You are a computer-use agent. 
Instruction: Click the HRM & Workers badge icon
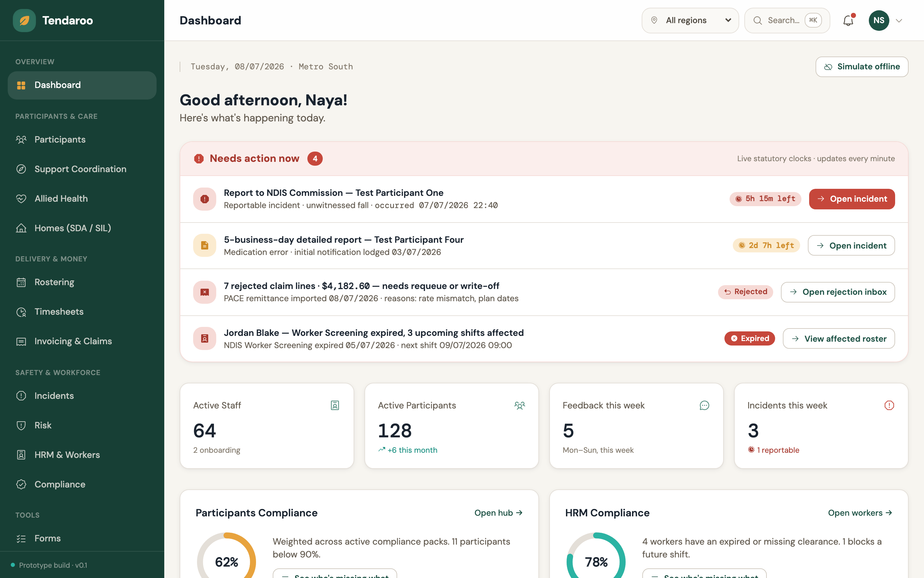tap(21, 455)
